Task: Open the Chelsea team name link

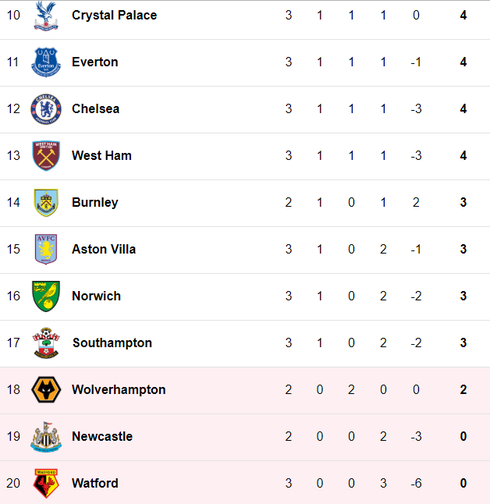Action: [x=96, y=109]
